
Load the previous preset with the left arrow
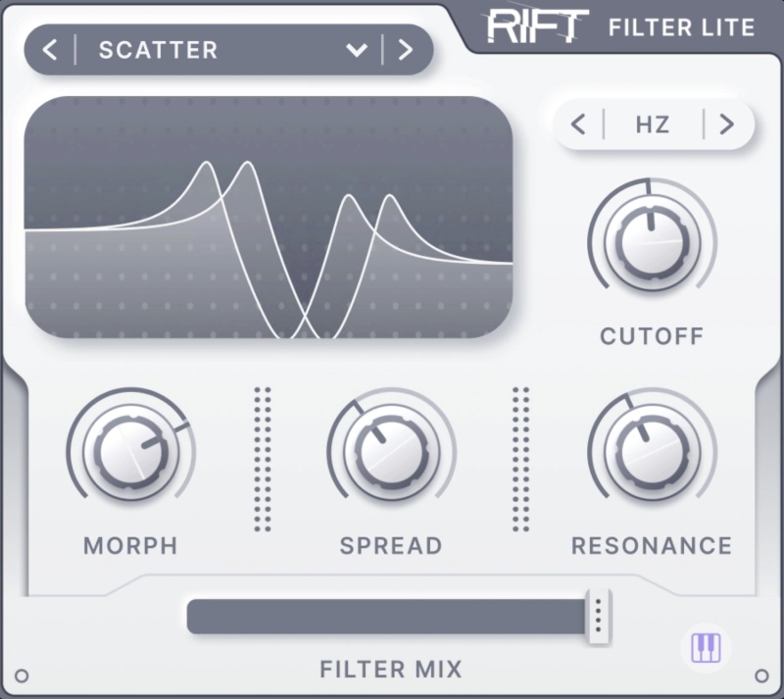click(52, 50)
